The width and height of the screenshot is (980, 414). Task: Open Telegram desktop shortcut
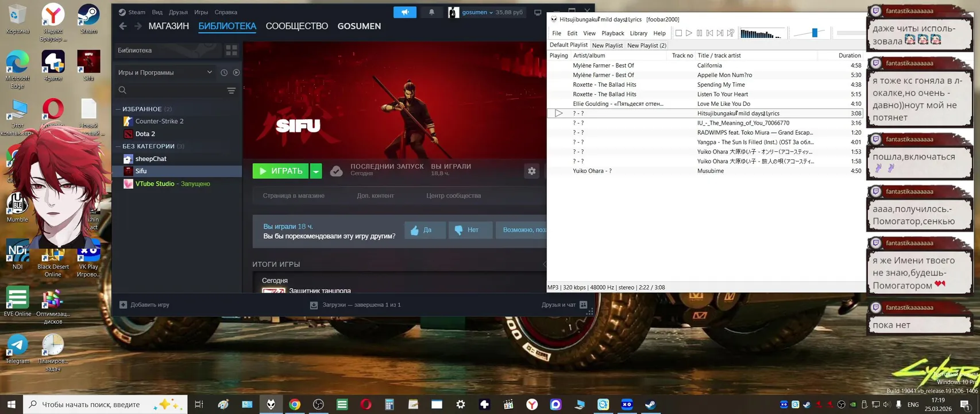[x=17, y=350]
